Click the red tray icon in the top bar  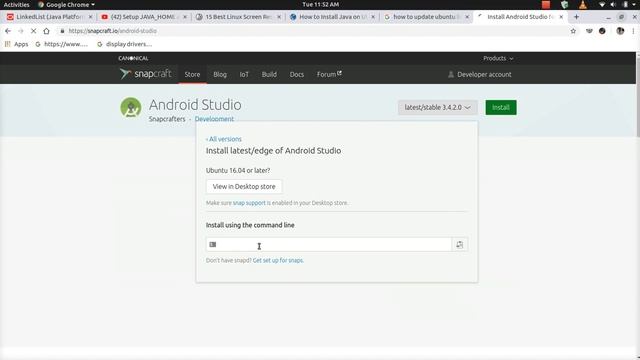(x=546, y=4)
